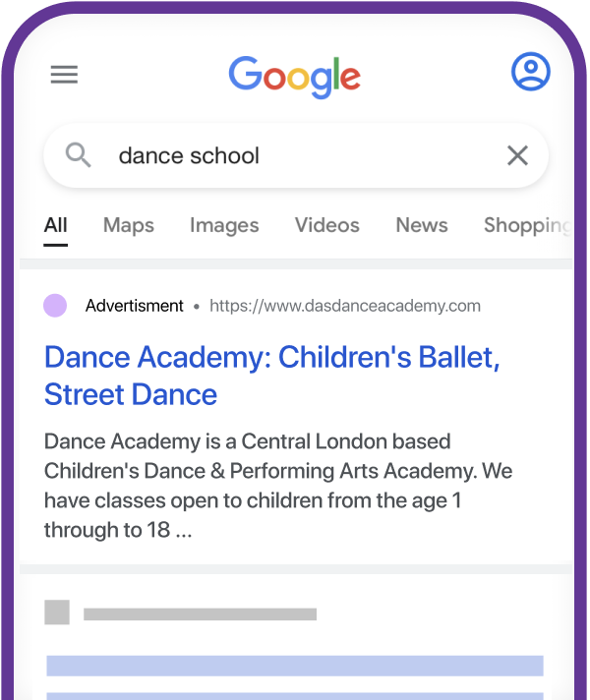Click the Dance Academy description snippet
This screenshot has width=590, height=700.
click(x=278, y=486)
